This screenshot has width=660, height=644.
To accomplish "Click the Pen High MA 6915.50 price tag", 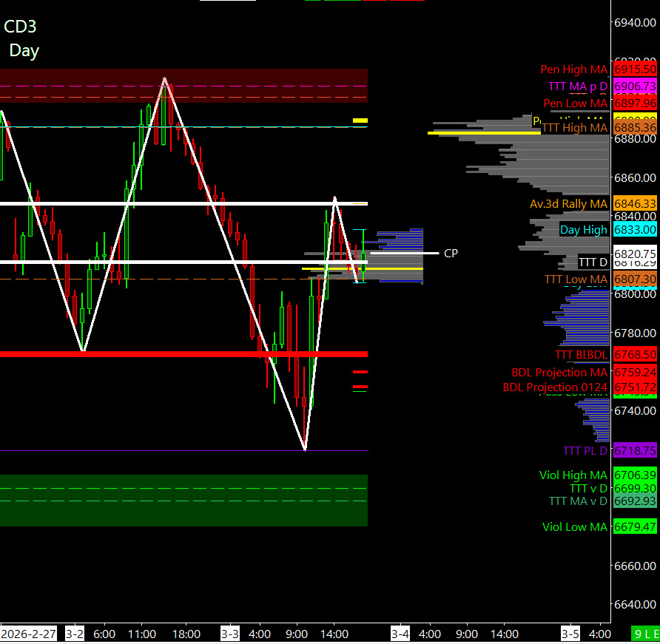I will (635, 70).
